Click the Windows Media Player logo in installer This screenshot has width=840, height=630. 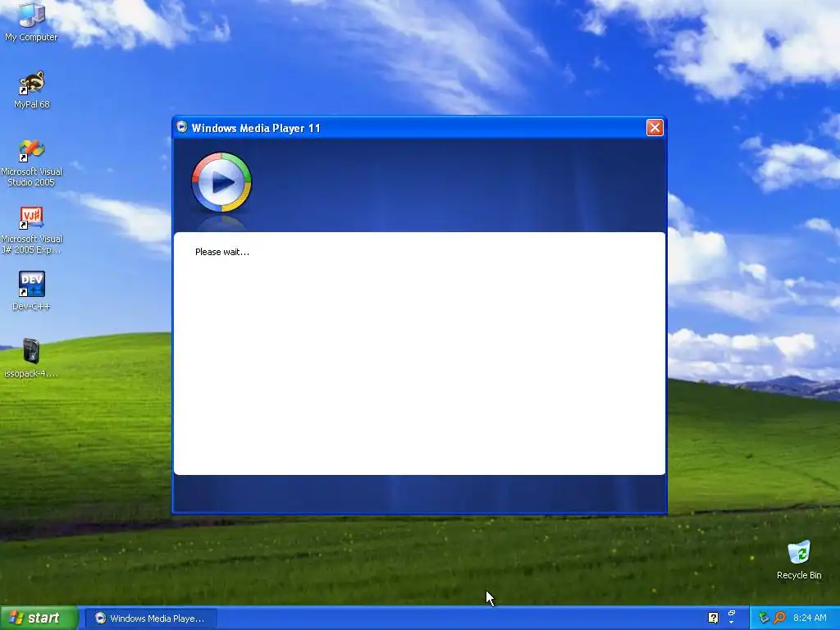[221, 182]
